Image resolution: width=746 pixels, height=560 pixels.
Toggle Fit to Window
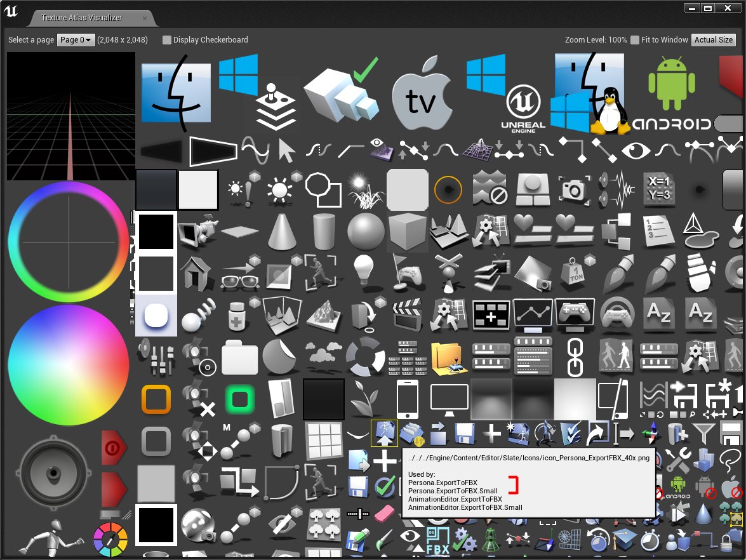pos(634,39)
